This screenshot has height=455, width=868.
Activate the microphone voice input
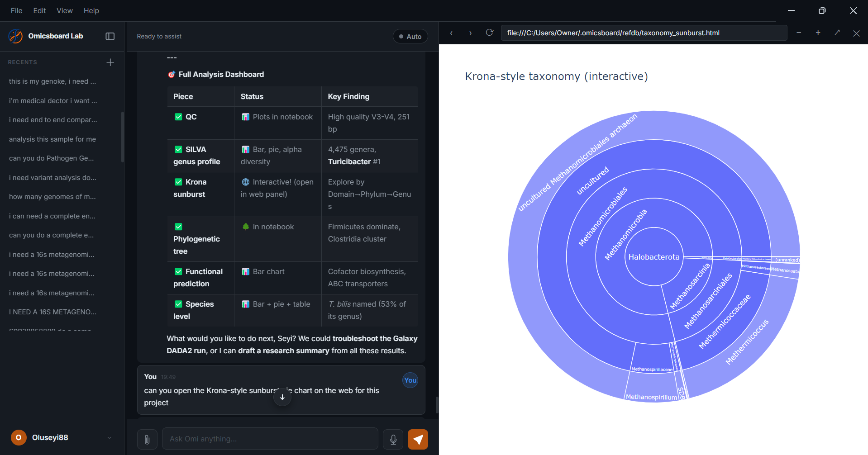click(x=393, y=439)
